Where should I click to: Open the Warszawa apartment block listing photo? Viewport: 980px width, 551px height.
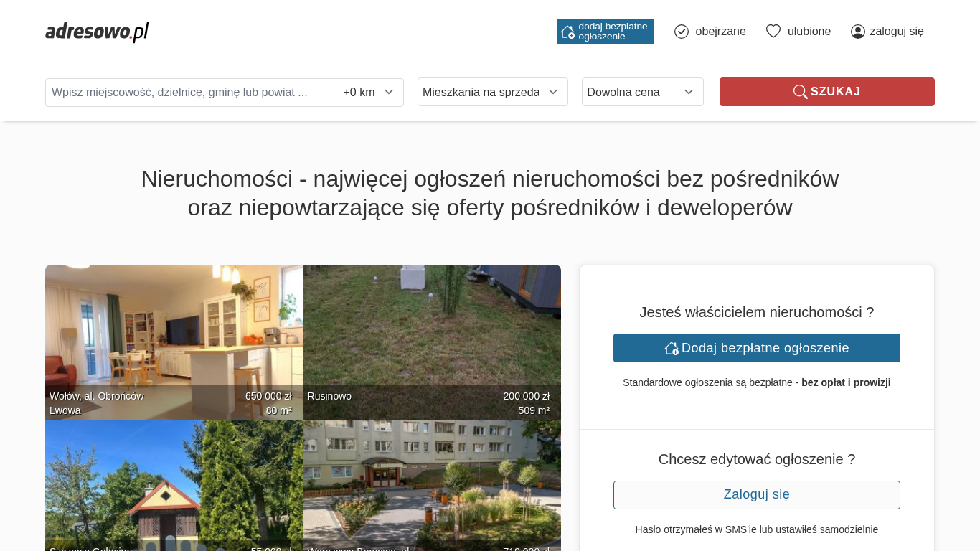pos(432,486)
